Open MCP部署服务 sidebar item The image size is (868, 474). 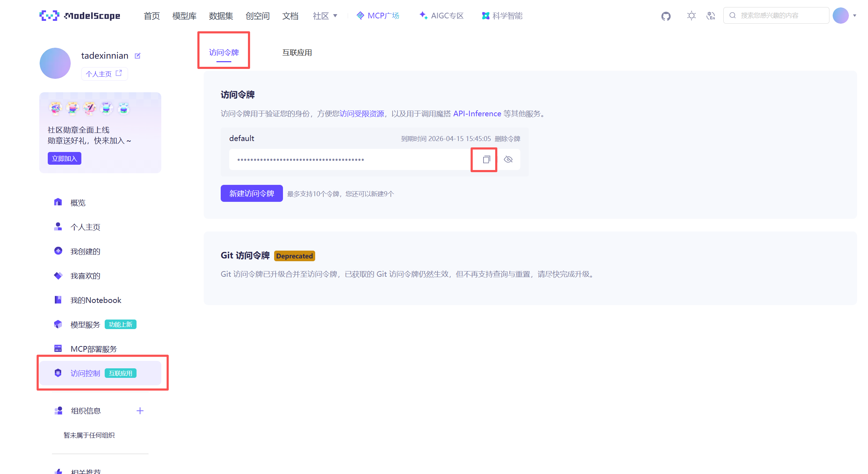(x=93, y=349)
